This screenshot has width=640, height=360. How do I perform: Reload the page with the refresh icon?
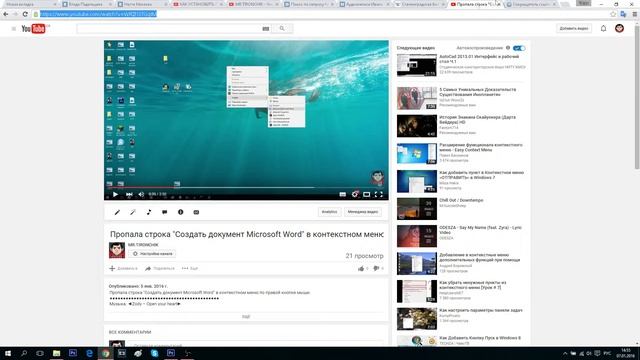pyautogui.click(x=25, y=14)
